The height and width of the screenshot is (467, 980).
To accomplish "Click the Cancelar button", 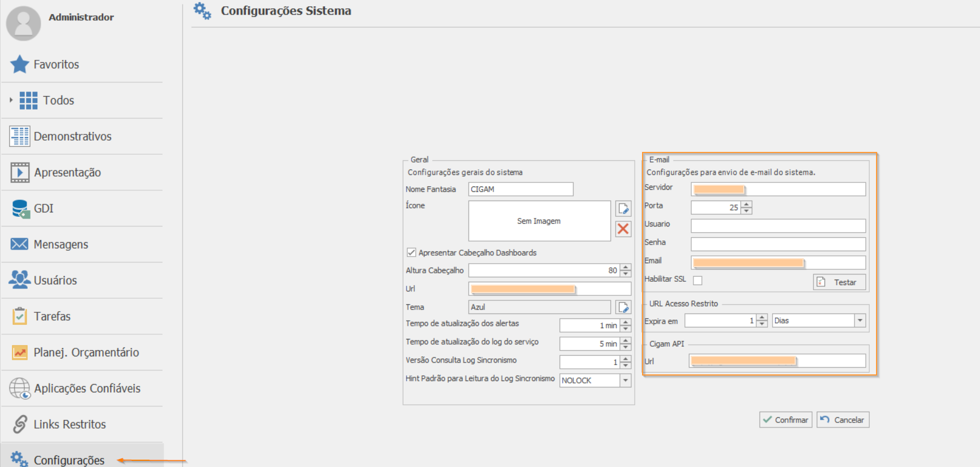I will 843,420.
